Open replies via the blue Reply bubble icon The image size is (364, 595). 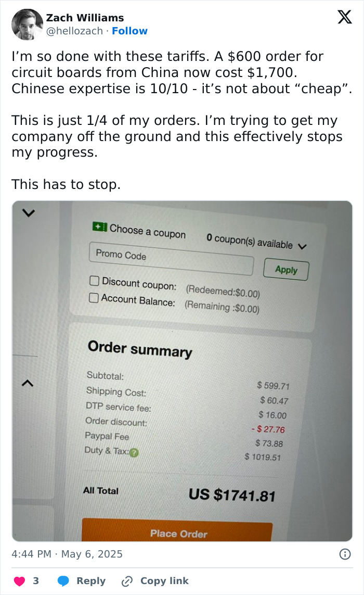pos(64,581)
